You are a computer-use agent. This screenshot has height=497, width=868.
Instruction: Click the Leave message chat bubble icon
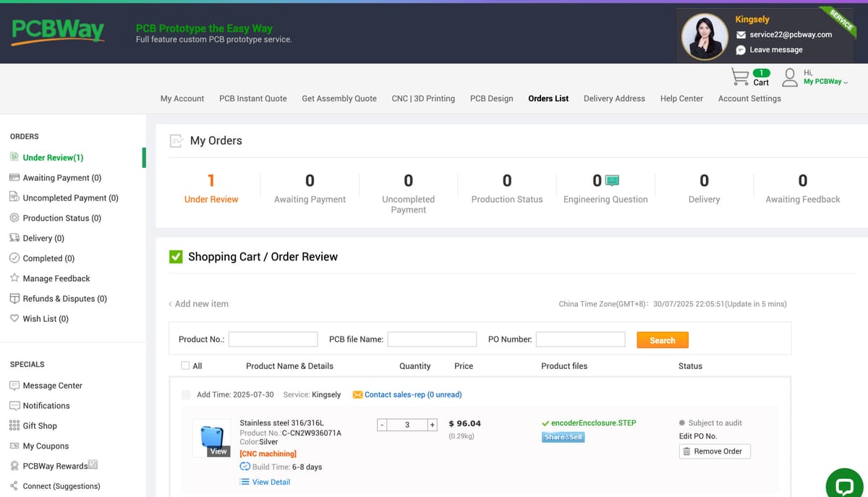pos(741,50)
